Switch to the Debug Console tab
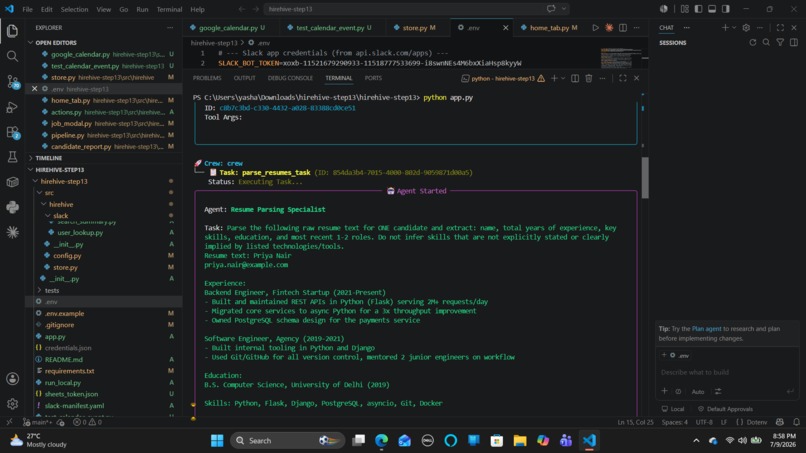 [x=290, y=78]
